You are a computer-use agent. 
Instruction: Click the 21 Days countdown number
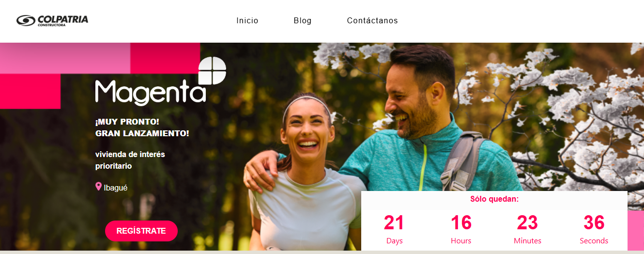pos(394,223)
